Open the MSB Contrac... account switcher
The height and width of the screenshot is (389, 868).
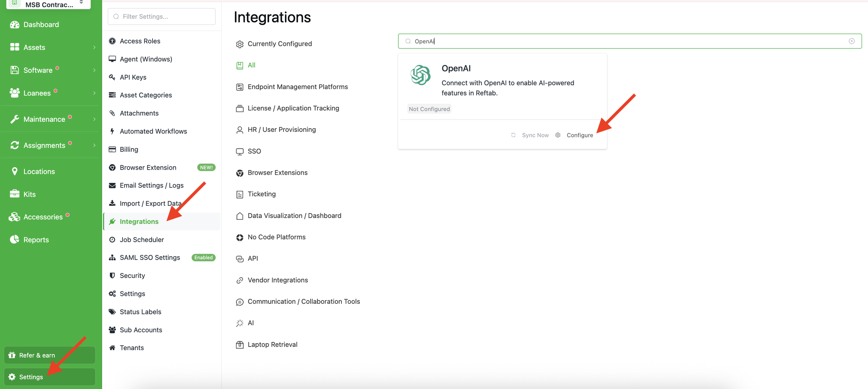coord(48,4)
